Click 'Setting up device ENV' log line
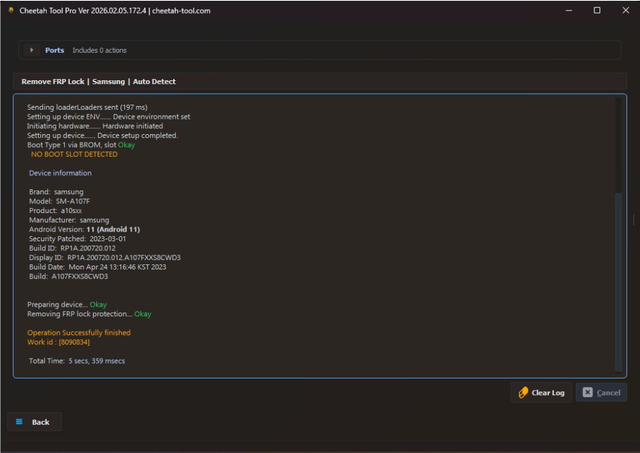 coord(109,117)
